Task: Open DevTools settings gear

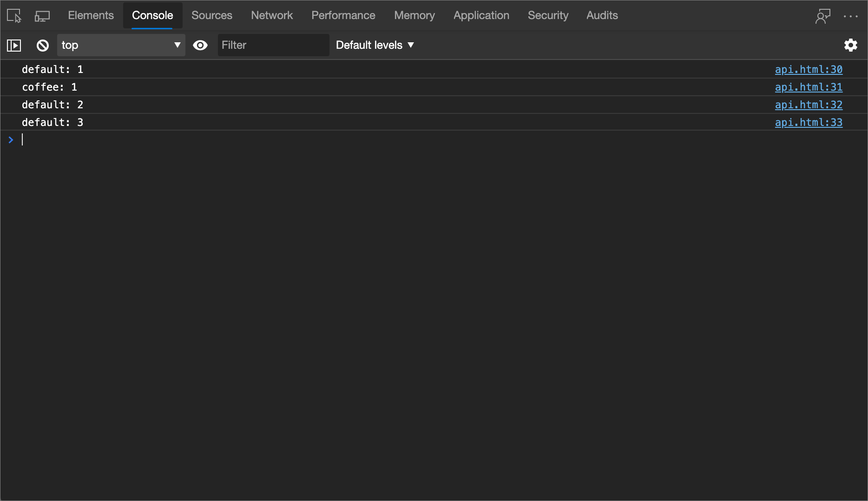Action: [x=851, y=45]
